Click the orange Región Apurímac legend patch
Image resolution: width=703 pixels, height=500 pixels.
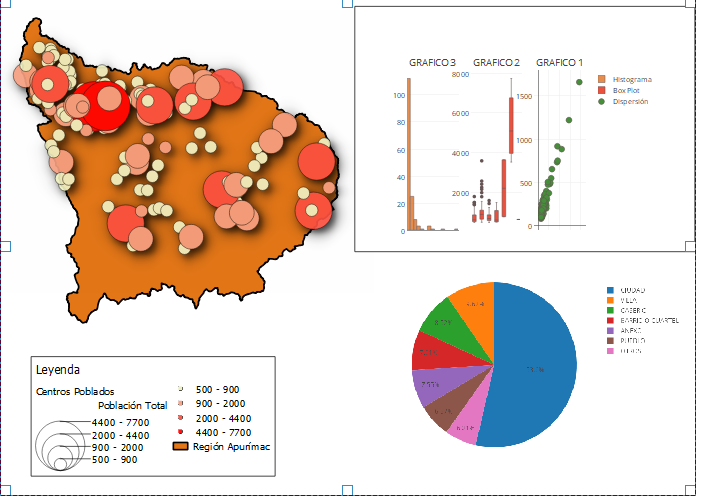(181, 447)
